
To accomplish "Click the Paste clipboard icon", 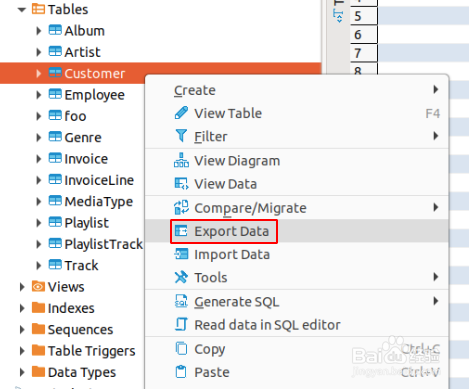I will point(181,372).
